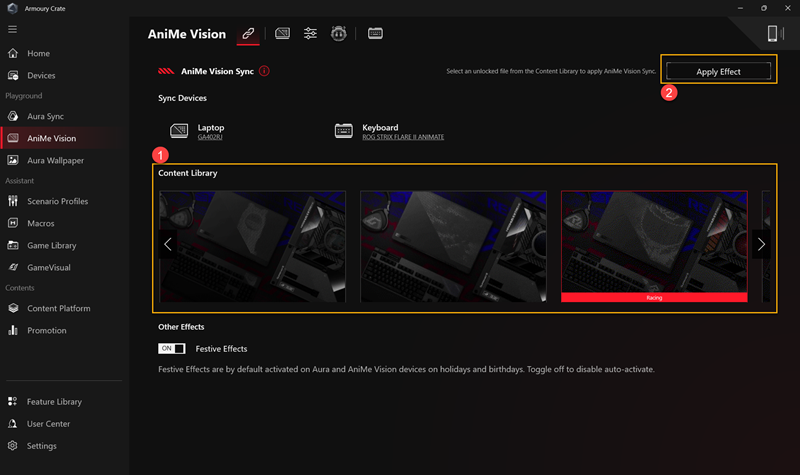Click the Aura Sync icon

tap(13, 116)
